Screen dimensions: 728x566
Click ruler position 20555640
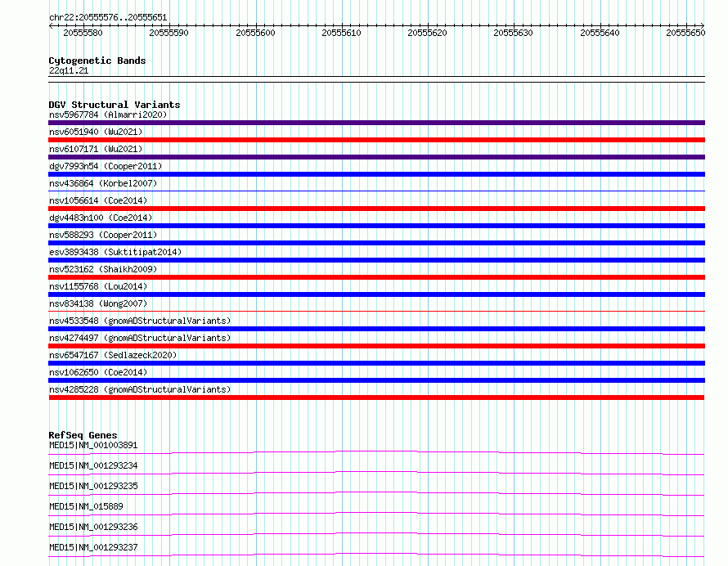[x=600, y=33]
